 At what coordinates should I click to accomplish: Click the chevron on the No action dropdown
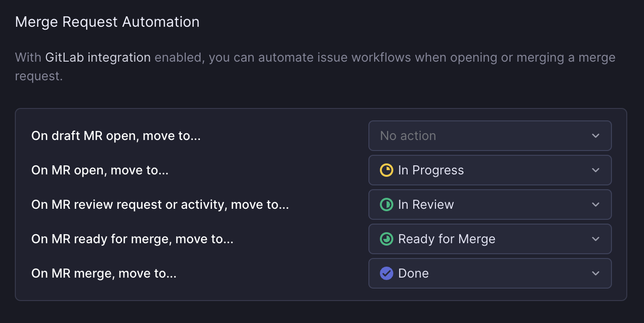pyautogui.click(x=596, y=136)
